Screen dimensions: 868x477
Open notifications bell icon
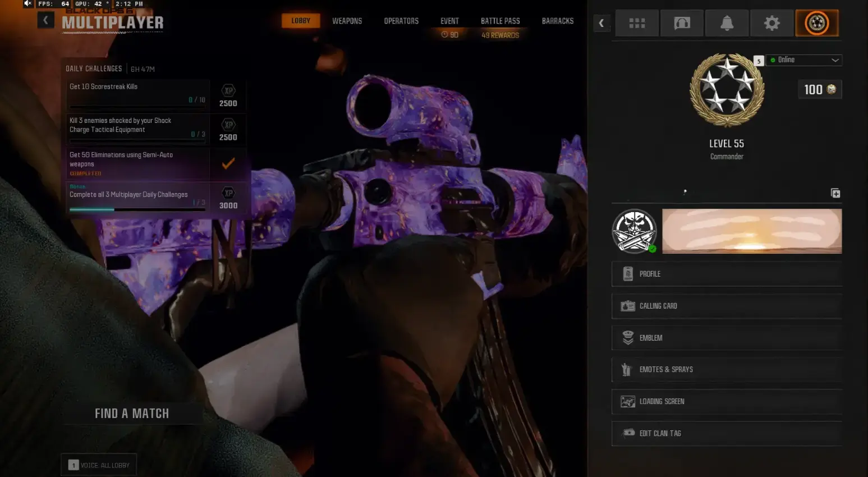pyautogui.click(x=727, y=23)
